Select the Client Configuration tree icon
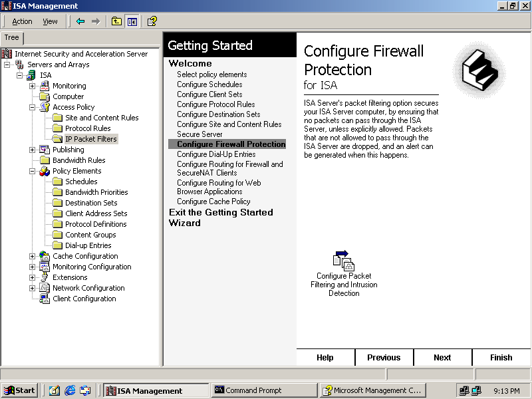 [45, 299]
